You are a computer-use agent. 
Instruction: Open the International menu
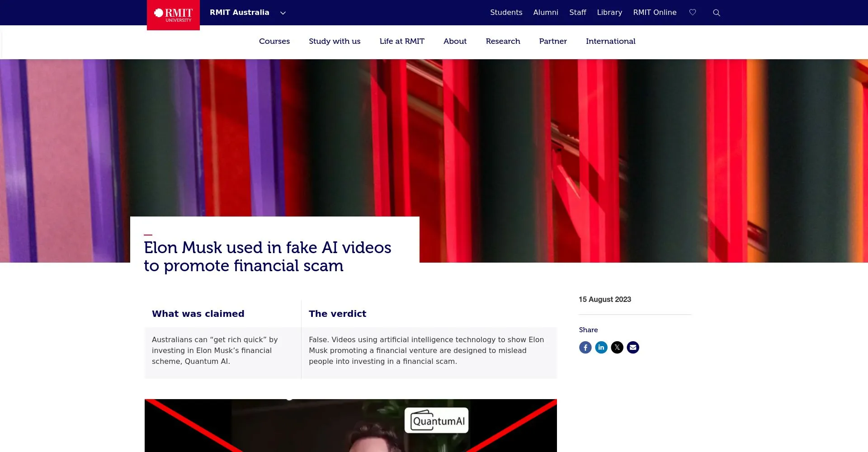click(610, 41)
